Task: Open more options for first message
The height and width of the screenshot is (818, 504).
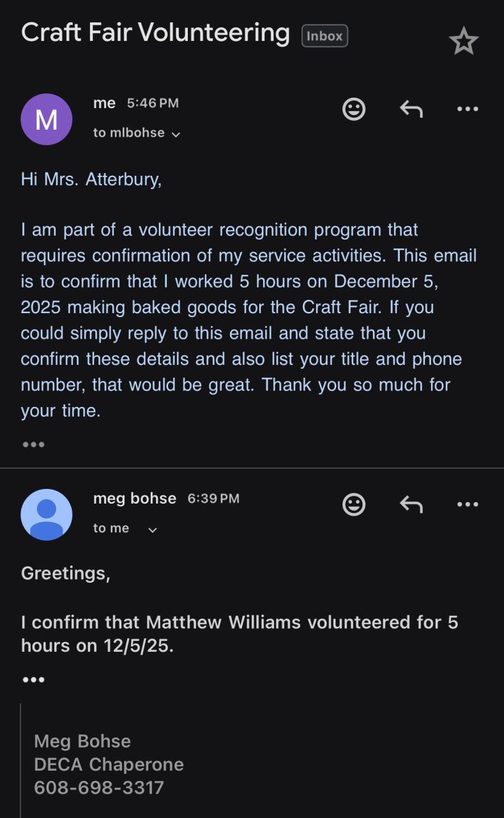Action: point(468,109)
